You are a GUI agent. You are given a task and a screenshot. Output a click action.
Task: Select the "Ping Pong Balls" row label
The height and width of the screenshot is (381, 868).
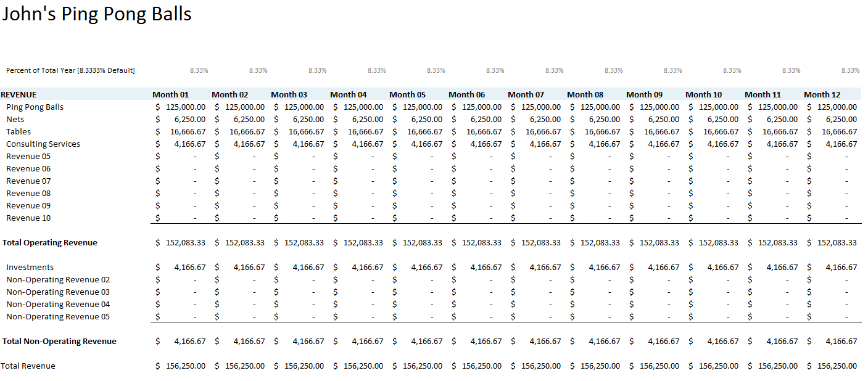point(35,107)
